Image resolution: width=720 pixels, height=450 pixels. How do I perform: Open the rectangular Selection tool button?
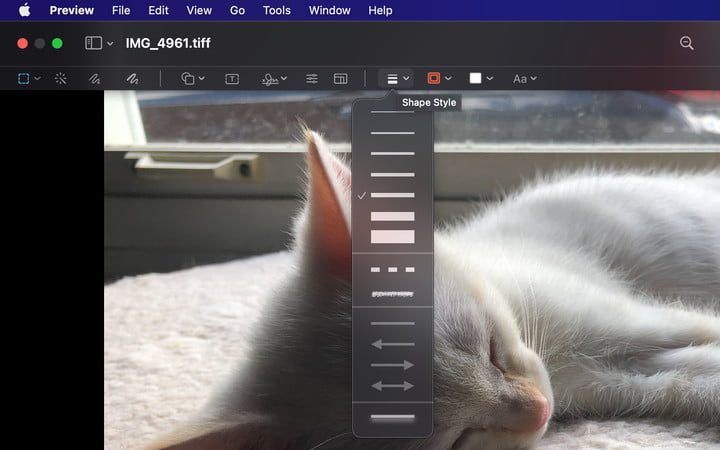click(29, 78)
